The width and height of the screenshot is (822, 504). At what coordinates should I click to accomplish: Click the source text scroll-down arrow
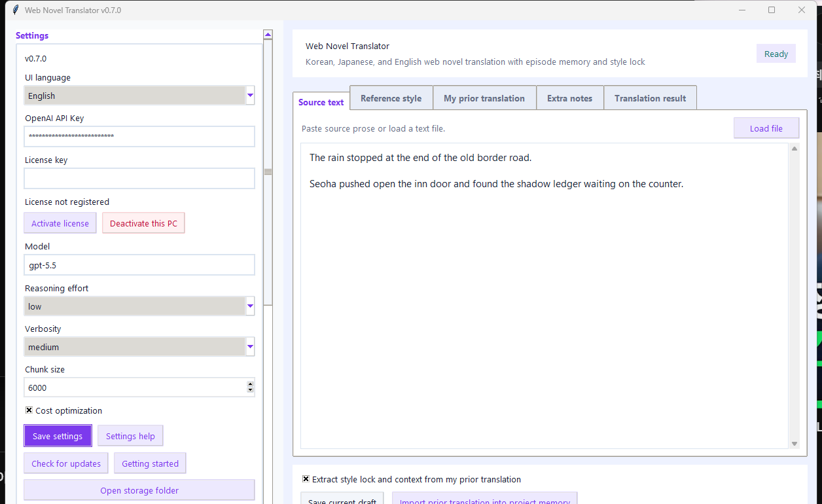[795, 444]
